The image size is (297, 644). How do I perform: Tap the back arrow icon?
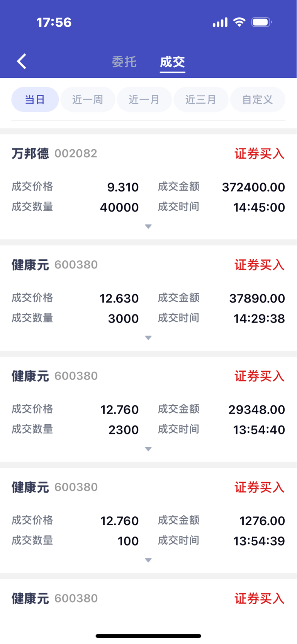[x=22, y=61]
